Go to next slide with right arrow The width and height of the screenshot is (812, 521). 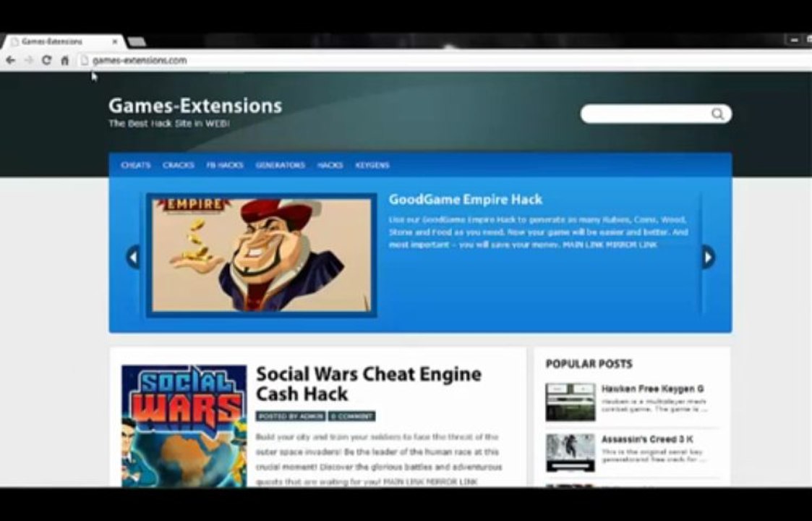(708, 257)
